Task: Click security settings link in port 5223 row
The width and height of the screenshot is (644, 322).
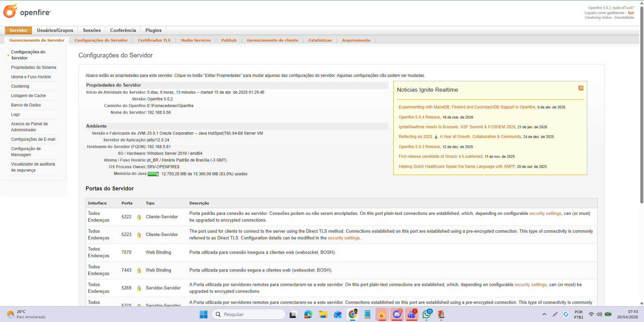Action: pos(344,238)
